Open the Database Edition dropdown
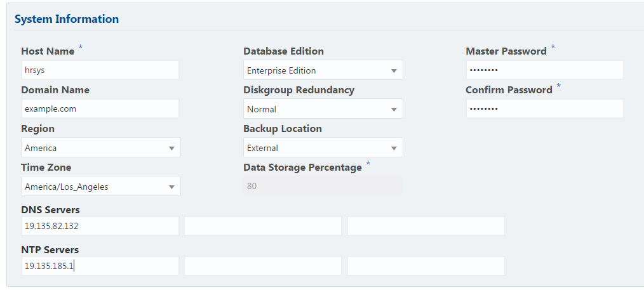Viewport: 644px width, 290px height. click(323, 70)
